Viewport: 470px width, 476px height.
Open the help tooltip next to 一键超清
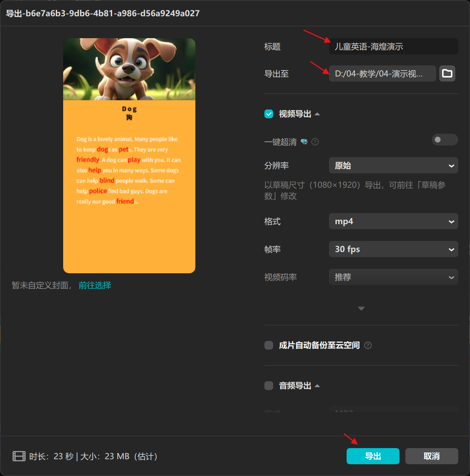(x=315, y=142)
